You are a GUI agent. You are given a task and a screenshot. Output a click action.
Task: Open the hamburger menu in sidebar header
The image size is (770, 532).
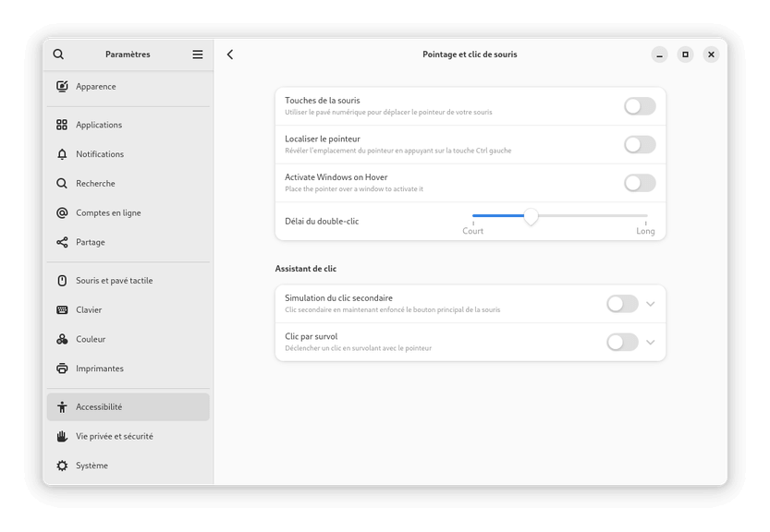click(x=198, y=54)
